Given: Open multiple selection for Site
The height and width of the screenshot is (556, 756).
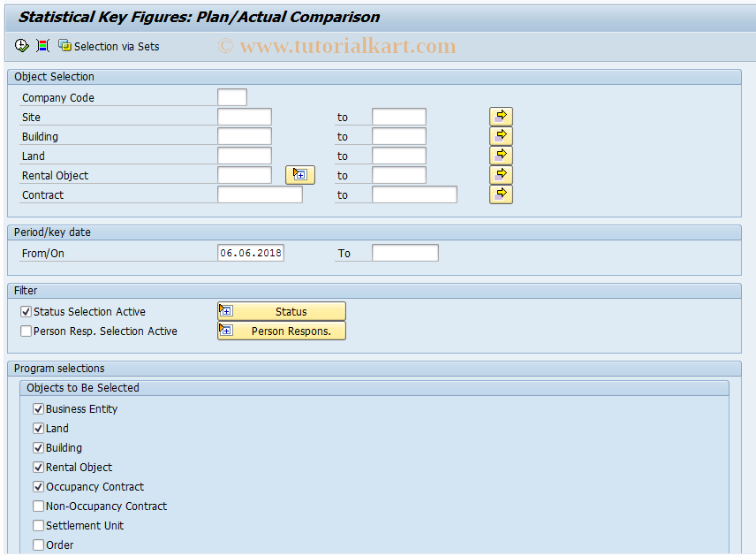Looking at the screenshot, I should [x=501, y=117].
